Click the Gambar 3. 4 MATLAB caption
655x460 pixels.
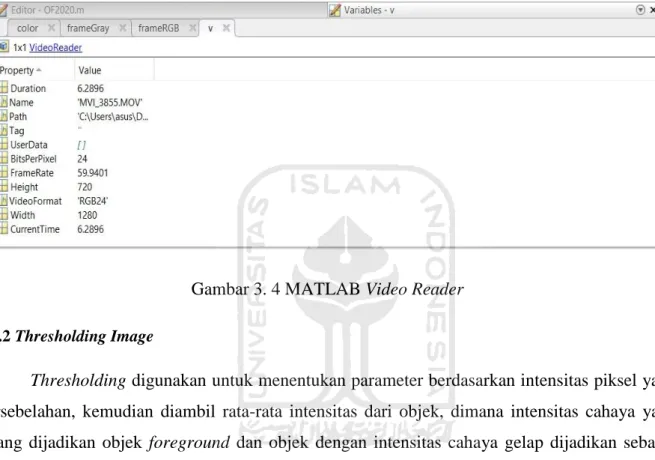point(328,289)
